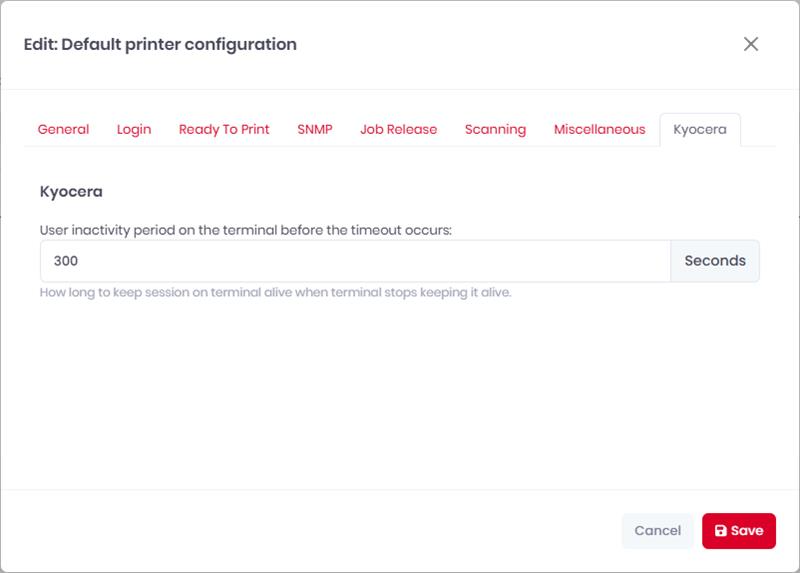Click the dialog title 'Edit: Default printer configuration'
The image size is (800, 573).
(160, 44)
